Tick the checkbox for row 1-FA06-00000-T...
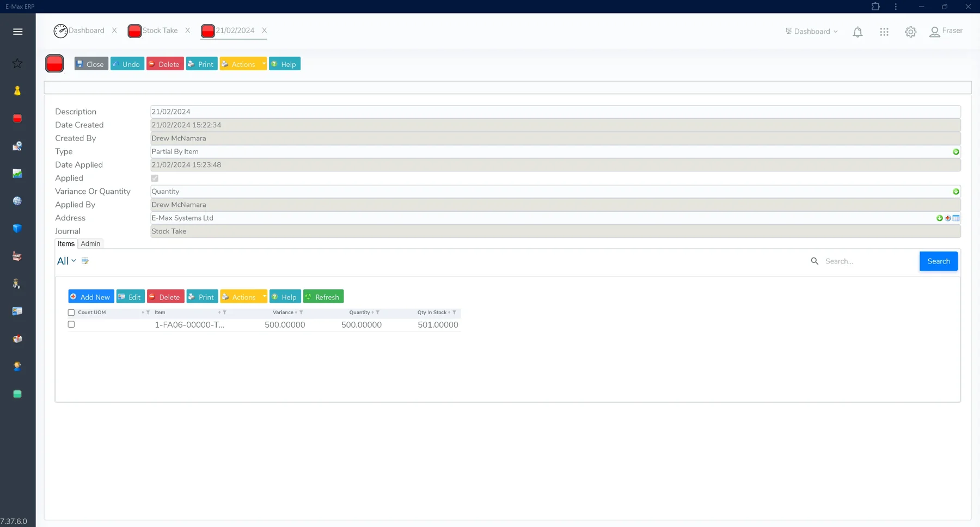The height and width of the screenshot is (527, 980). click(x=71, y=324)
